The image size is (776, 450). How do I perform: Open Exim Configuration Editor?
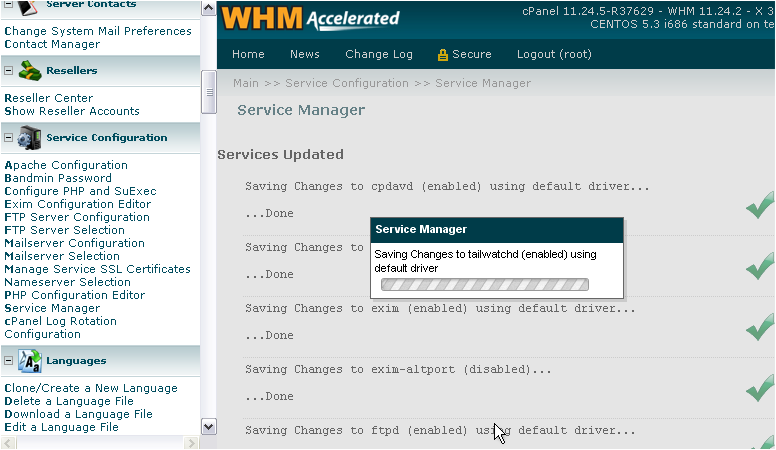pos(78,204)
